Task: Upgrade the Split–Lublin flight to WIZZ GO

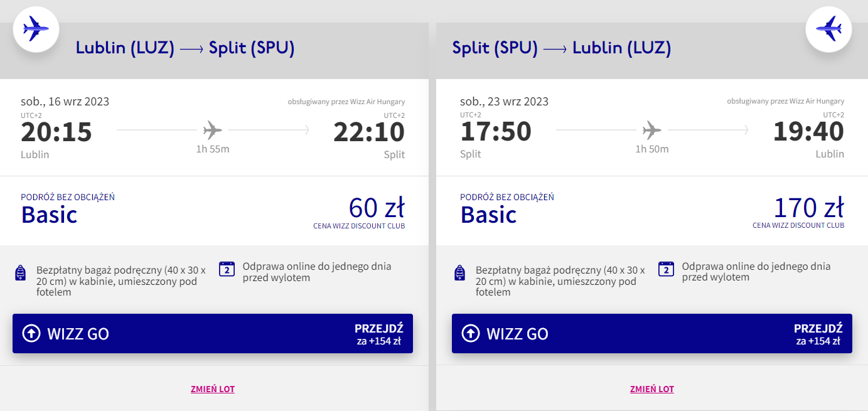Action: [652, 333]
